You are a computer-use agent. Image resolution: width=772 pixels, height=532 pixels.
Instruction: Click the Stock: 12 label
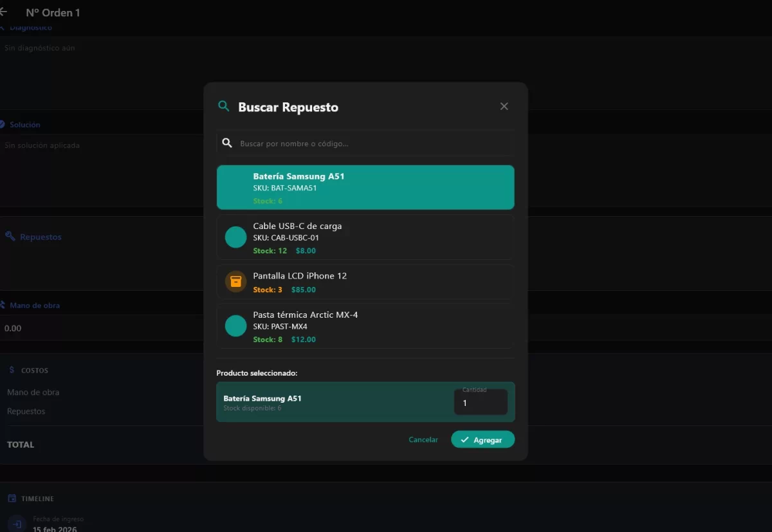pos(270,251)
